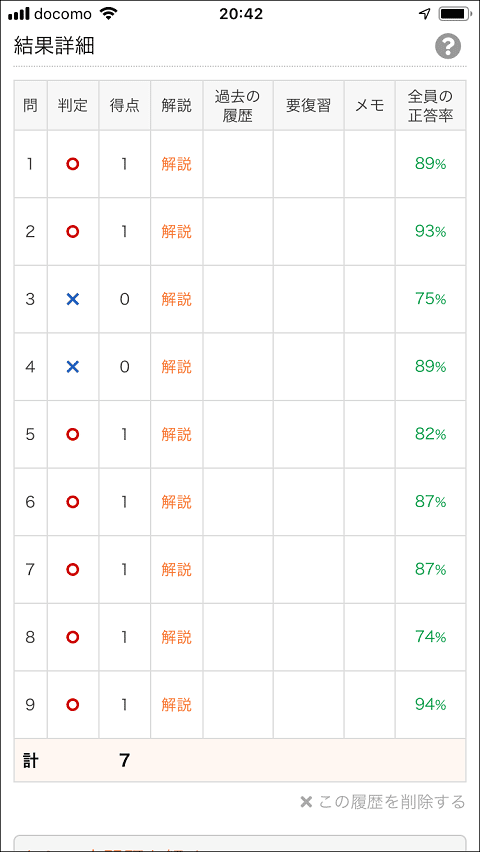The image size is (480, 852).
Task: Tap the location arrow in status bar
Action: pos(425,14)
